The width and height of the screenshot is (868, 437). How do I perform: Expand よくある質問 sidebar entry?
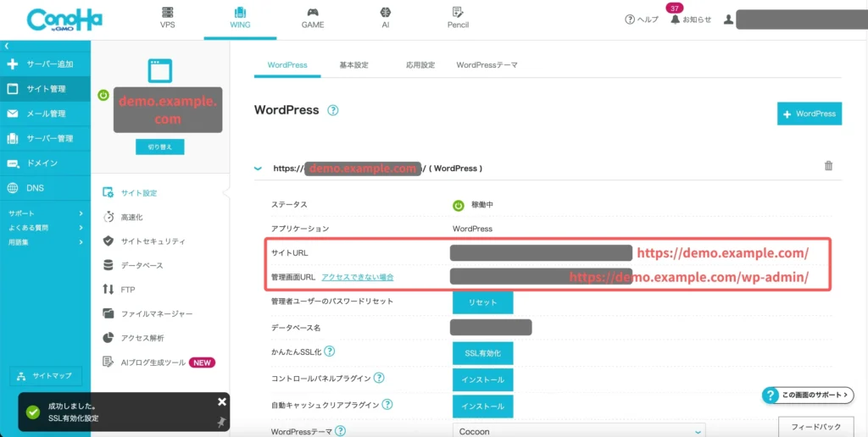coord(46,227)
